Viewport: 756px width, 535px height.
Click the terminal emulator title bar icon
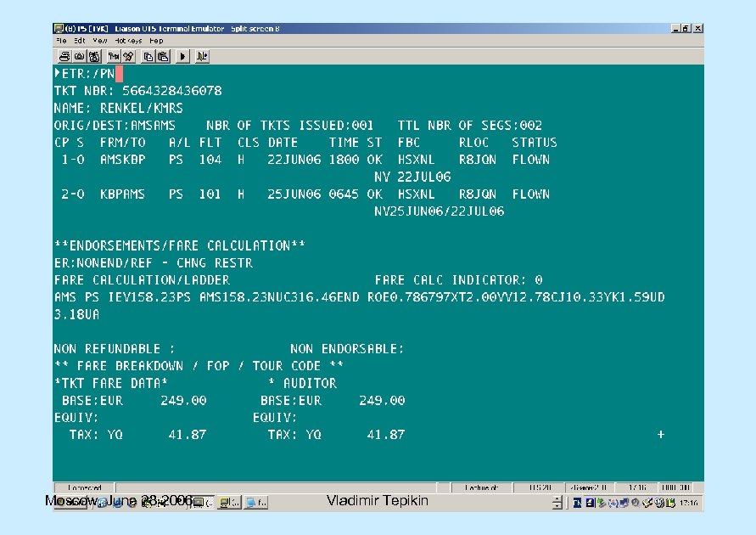[59, 29]
